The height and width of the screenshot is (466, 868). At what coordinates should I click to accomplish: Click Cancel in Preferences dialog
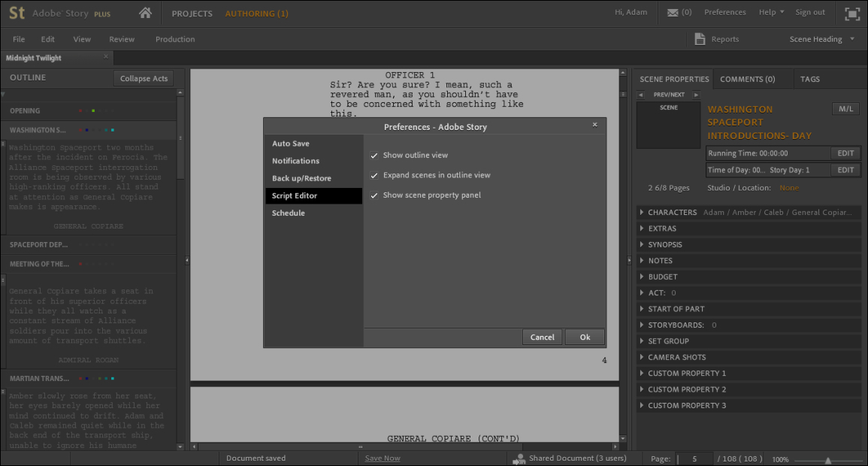click(x=542, y=337)
